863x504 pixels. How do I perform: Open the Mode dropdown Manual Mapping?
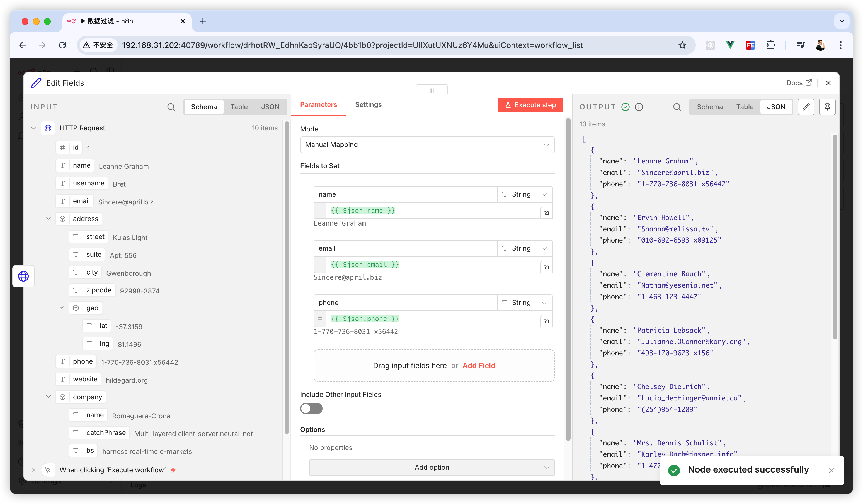point(427,145)
